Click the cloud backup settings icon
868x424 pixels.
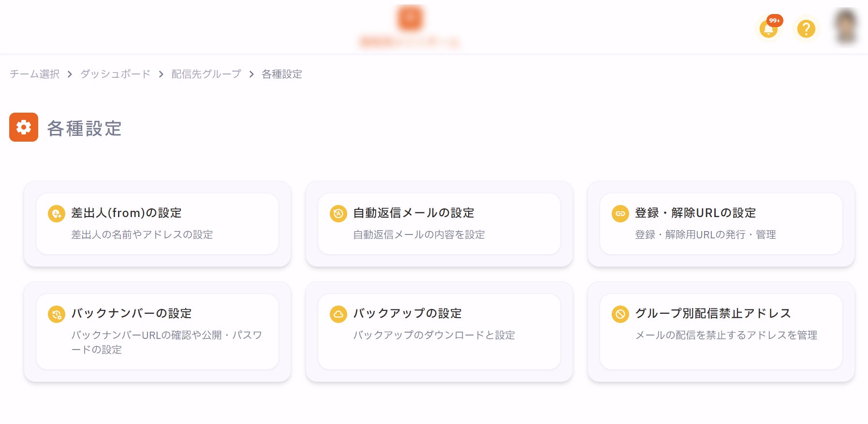(338, 314)
